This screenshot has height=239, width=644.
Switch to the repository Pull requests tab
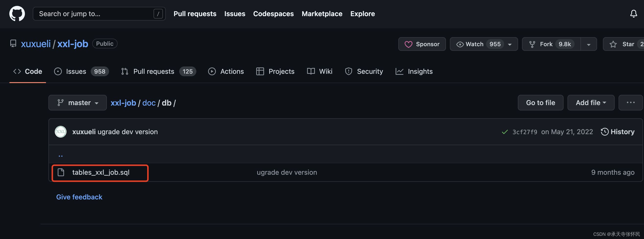[158, 72]
